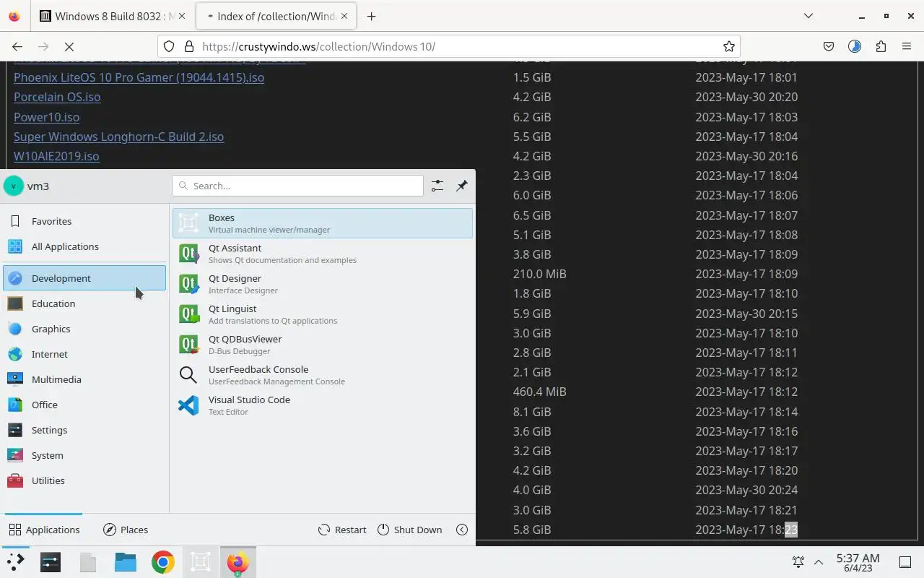
Task: Click the 210.0 MiB size value
Action: (x=539, y=274)
